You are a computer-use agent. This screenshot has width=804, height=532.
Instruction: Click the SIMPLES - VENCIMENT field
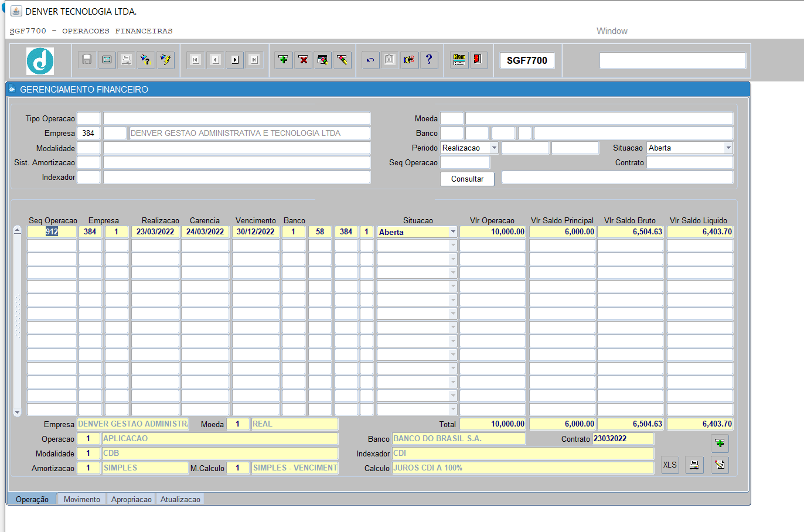295,468
